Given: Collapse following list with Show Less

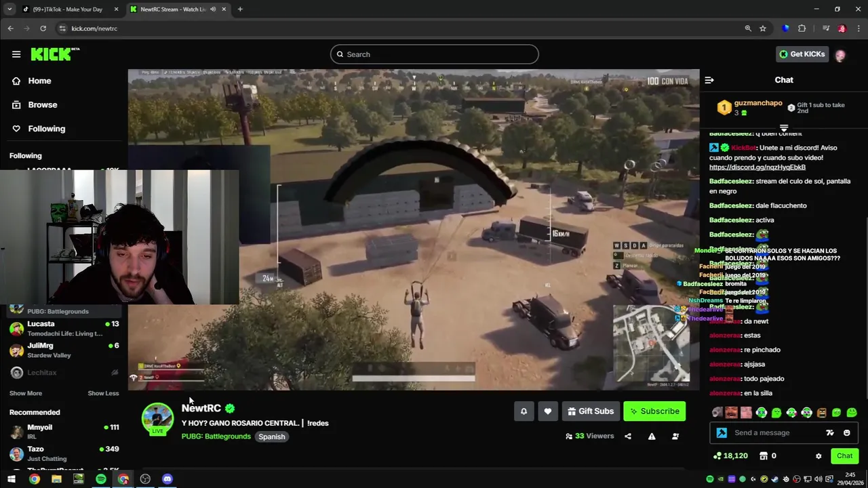Looking at the screenshot, I should click(103, 393).
